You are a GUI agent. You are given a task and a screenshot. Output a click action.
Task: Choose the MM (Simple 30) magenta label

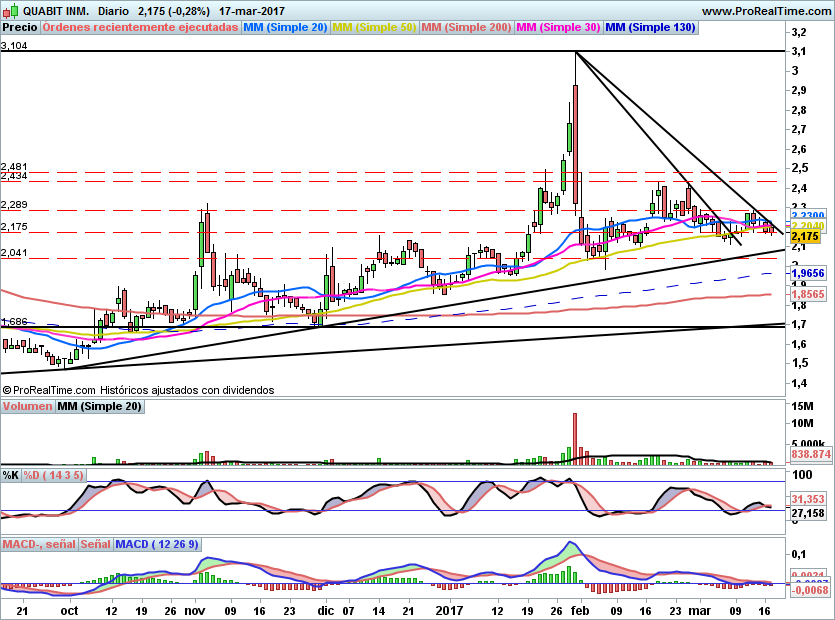pos(559,28)
